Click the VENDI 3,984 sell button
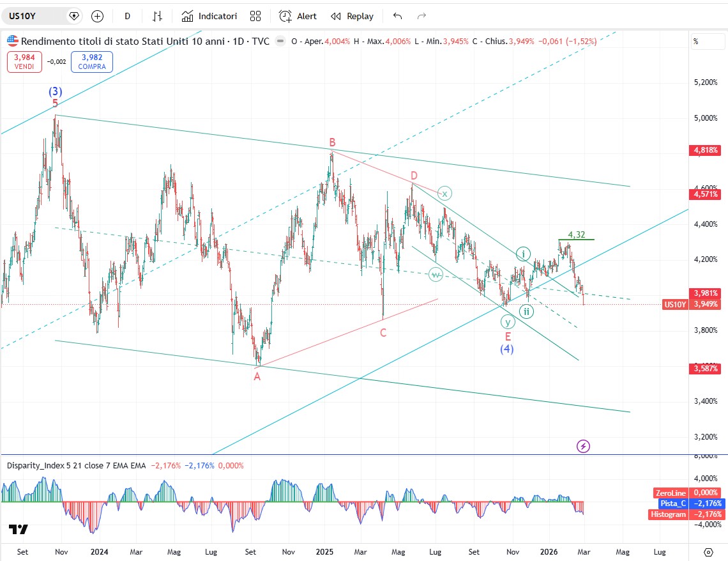 25,62
